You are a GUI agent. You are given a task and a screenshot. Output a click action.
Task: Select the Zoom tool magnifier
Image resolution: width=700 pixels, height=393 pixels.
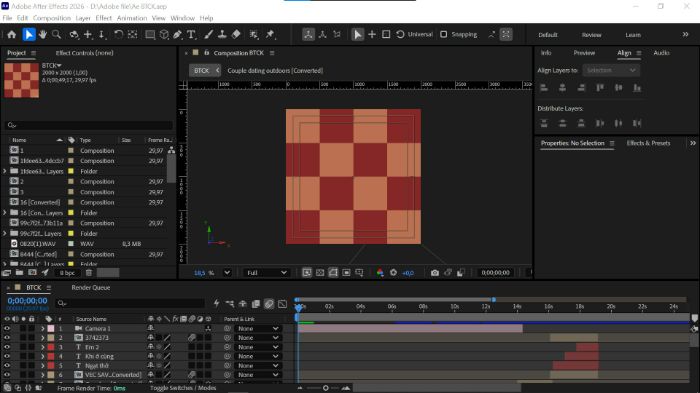pos(56,34)
